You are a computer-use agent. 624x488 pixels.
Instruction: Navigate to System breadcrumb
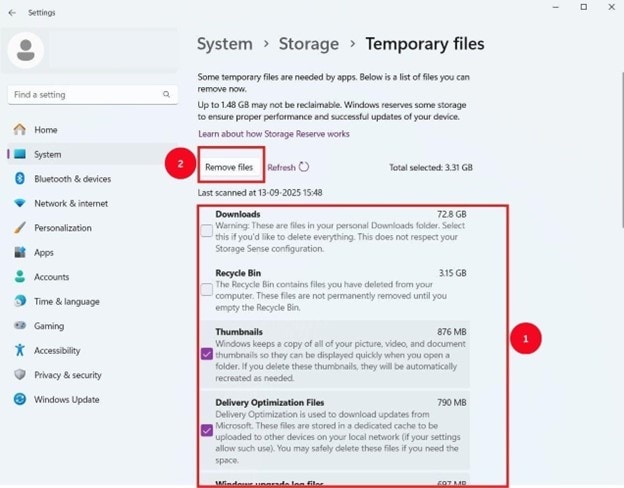tap(225, 44)
